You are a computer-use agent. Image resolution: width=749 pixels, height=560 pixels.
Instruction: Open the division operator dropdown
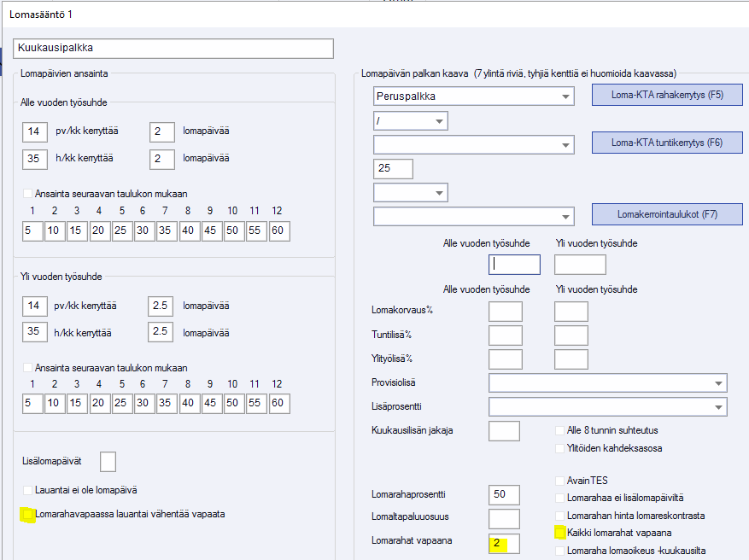(439, 122)
